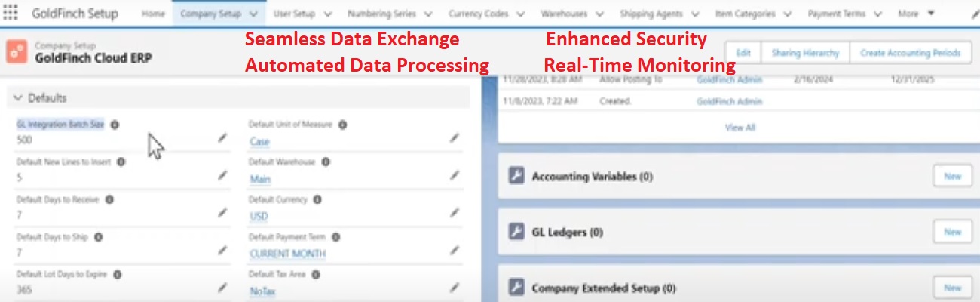Click the Edit button
This screenshot has width=980, height=302.
click(743, 53)
